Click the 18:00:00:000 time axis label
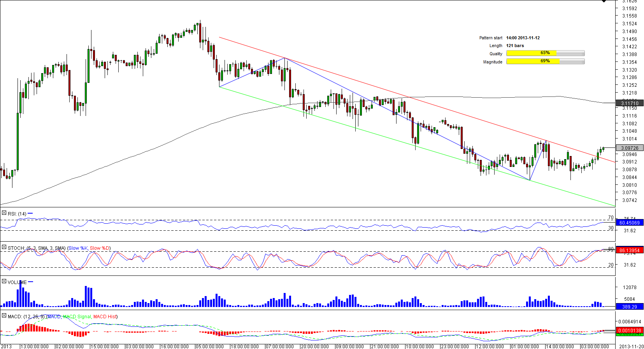This screenshot has width=644, height=349. (x=245, y=346)
